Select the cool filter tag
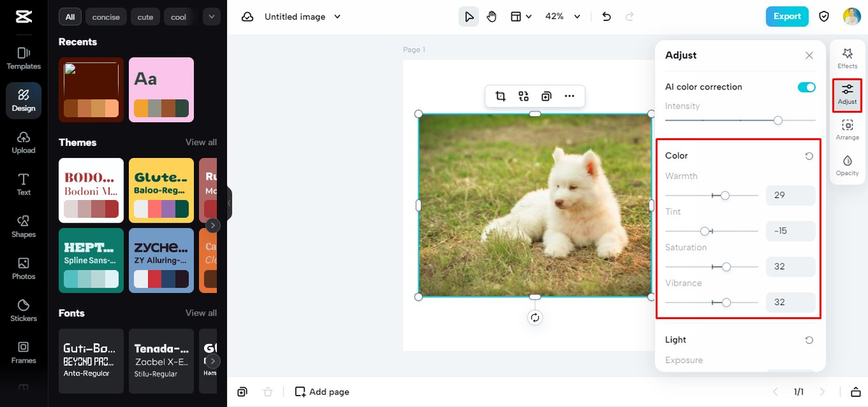Image resolution: width=868 pixels, height=407 pixels. (x=178, y=17)
